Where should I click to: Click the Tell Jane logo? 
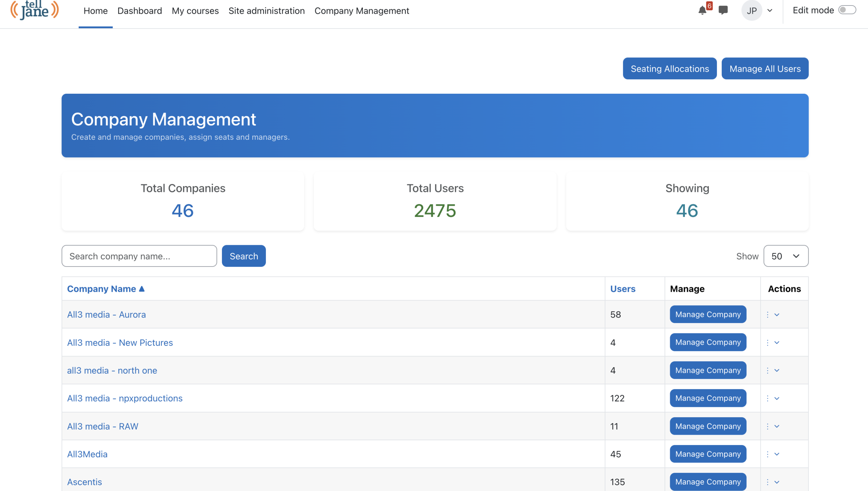34,10
